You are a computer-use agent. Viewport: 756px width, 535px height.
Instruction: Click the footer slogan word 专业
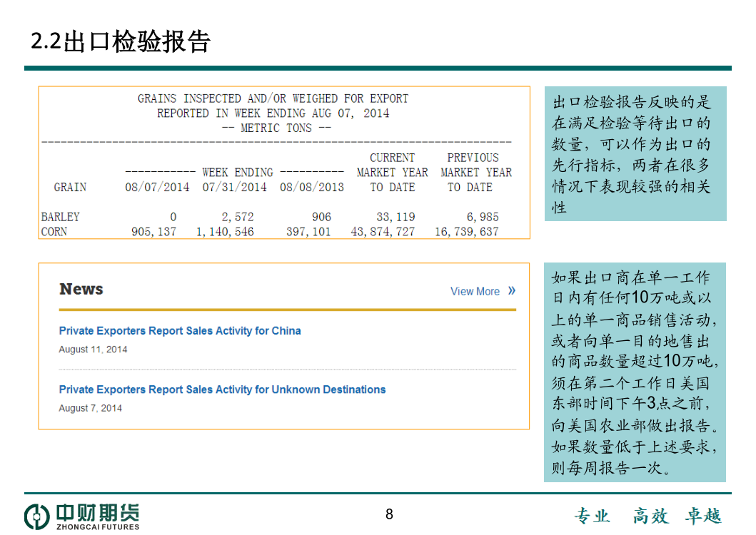pos(592,516)
